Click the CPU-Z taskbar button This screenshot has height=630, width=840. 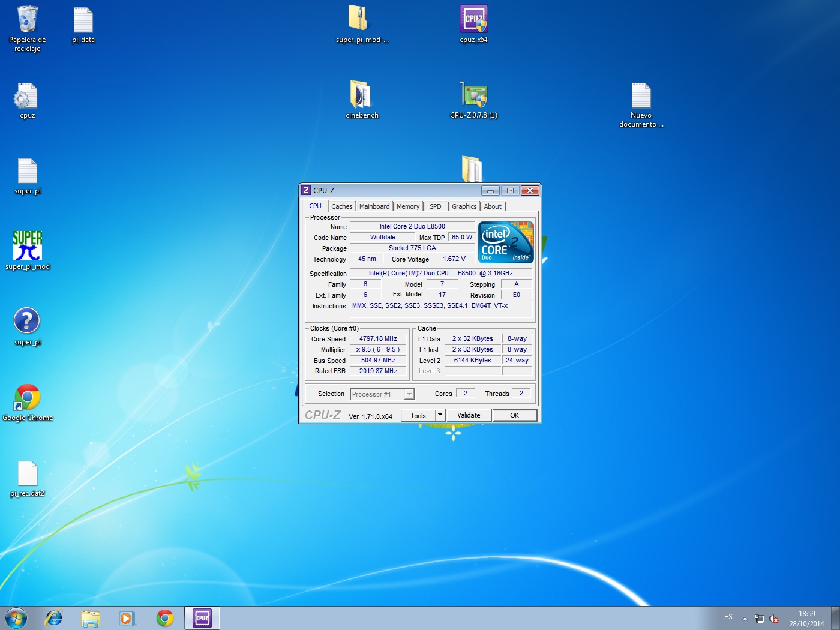pyautogui.click(x=202, y=618)
